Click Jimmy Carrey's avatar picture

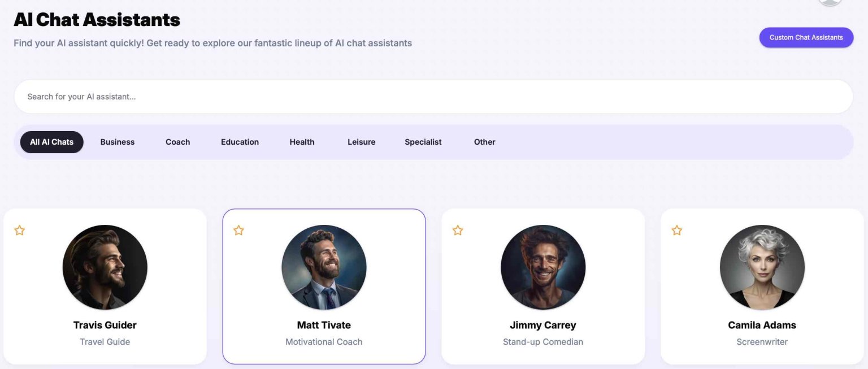pos(543,267)
